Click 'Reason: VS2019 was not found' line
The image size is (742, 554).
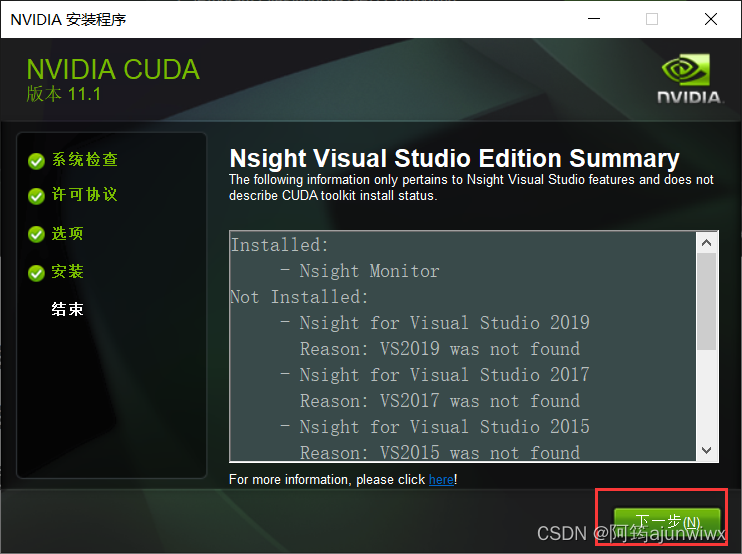(440, 350)
